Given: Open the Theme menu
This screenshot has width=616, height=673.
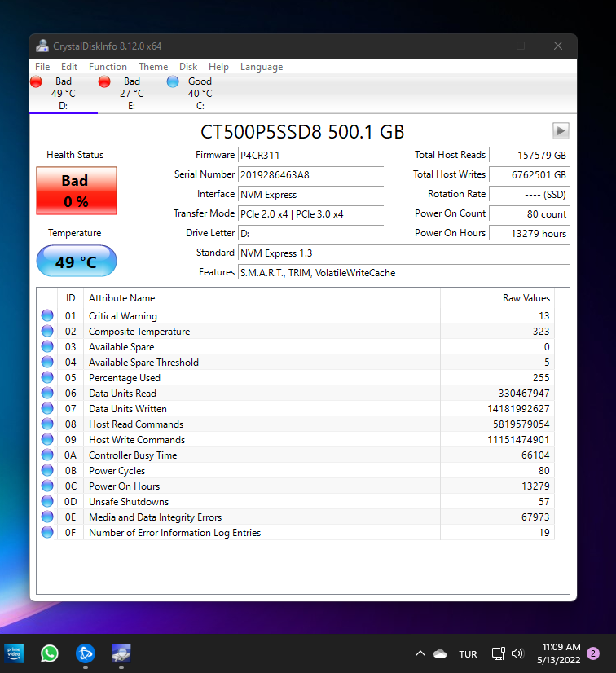Looking at the screenshot, I should pyautogui.click(x=153, y=67).
